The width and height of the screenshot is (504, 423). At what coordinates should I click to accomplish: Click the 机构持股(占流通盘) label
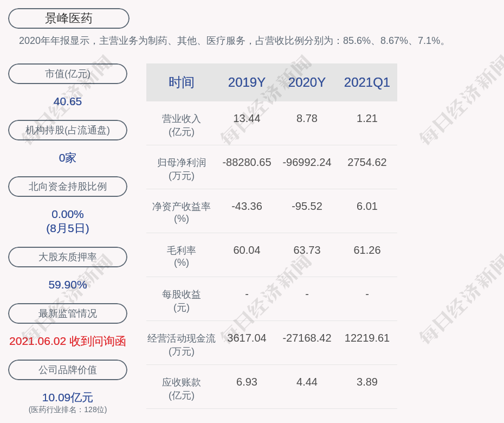[68, 130]
